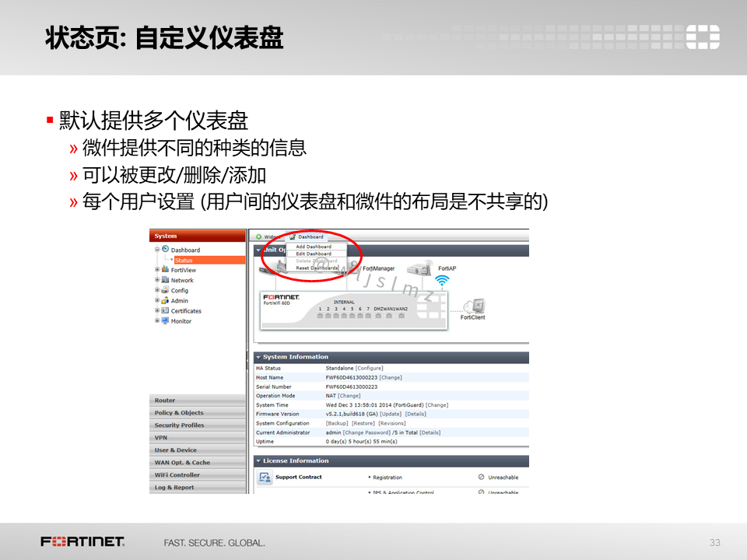Open the User & Device section
Screen dimensions: 747x560
pos(198,450)
